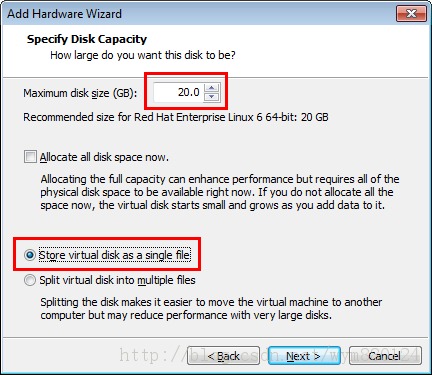Click the maximum disk size field
432x375 pixels.
(x=178, y=92)
